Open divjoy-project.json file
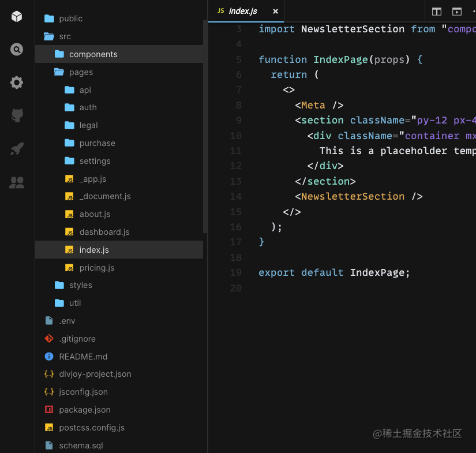 tap(119, 374)
